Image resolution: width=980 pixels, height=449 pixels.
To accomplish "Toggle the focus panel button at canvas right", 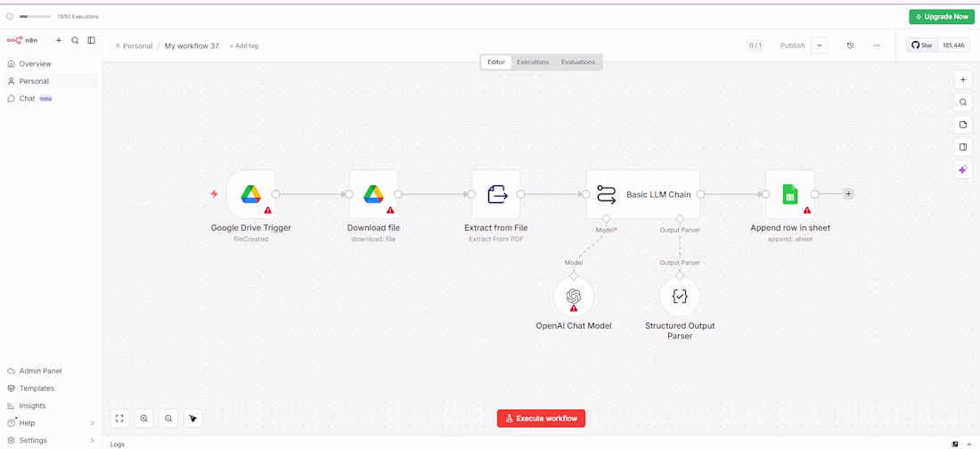I will pos(963,147).
